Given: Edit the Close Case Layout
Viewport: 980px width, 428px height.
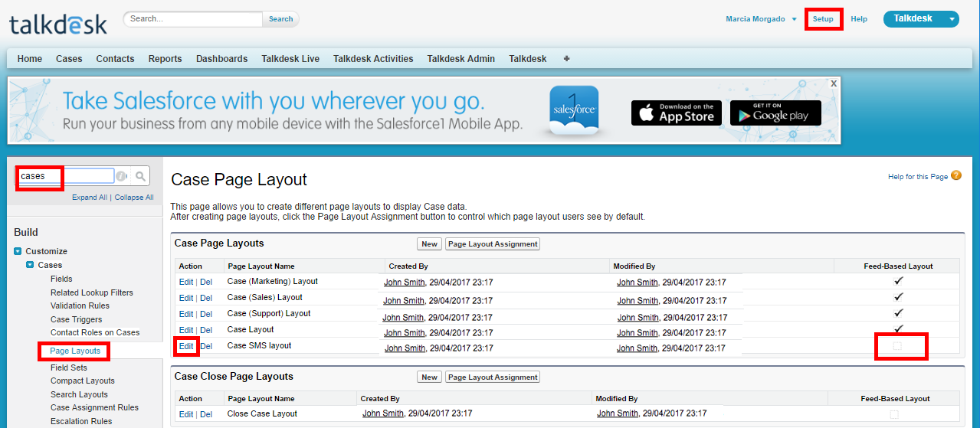Looking at the screenshot, I should click(186, 414).
